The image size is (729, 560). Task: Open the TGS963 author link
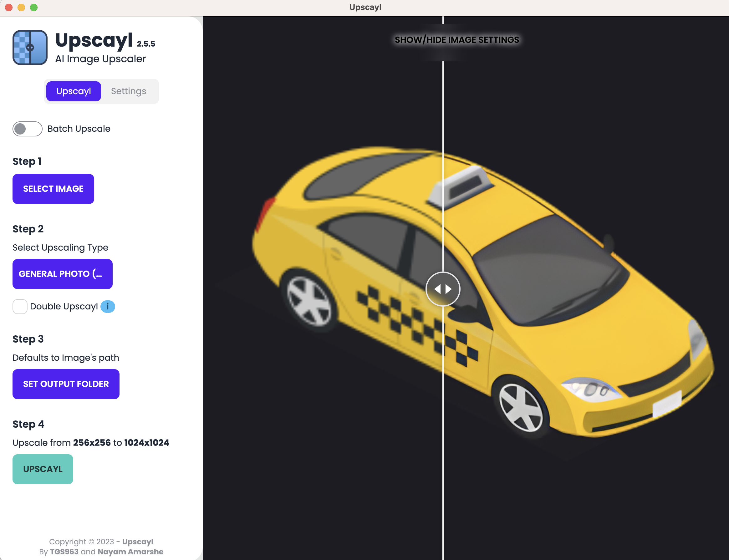(x=64, y=551)
